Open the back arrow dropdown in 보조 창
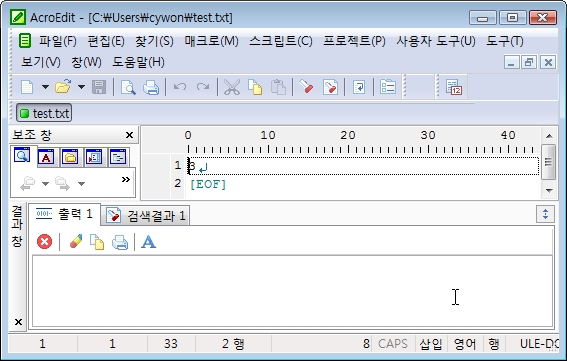The height and width of the screenshot is (361, 567). [45, 184]
